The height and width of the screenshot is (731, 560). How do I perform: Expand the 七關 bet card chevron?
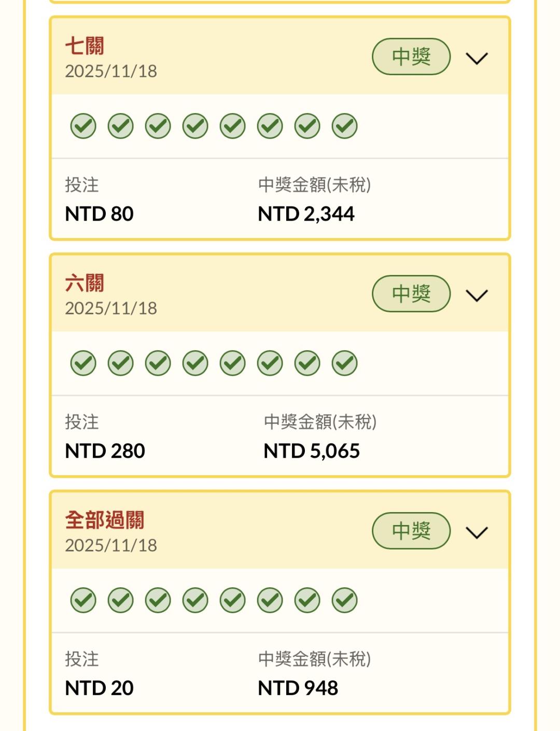tap(477, 58)
